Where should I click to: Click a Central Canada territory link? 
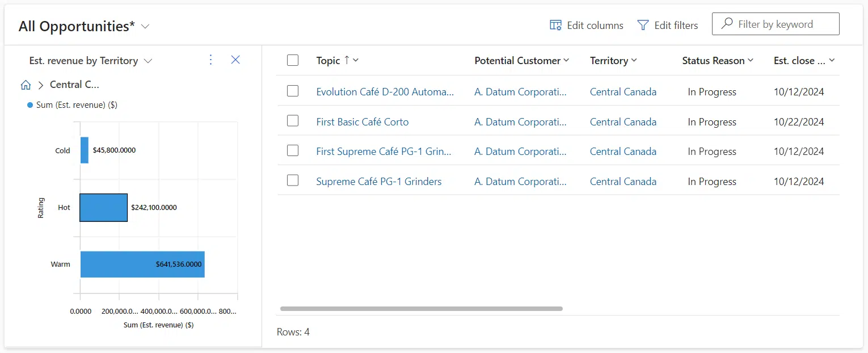pos(623,91)
